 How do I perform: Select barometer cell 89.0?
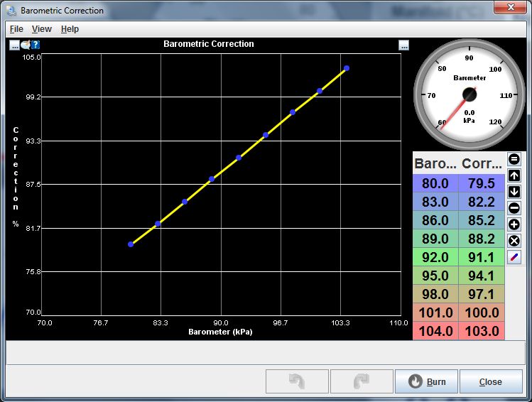(435, 239)
